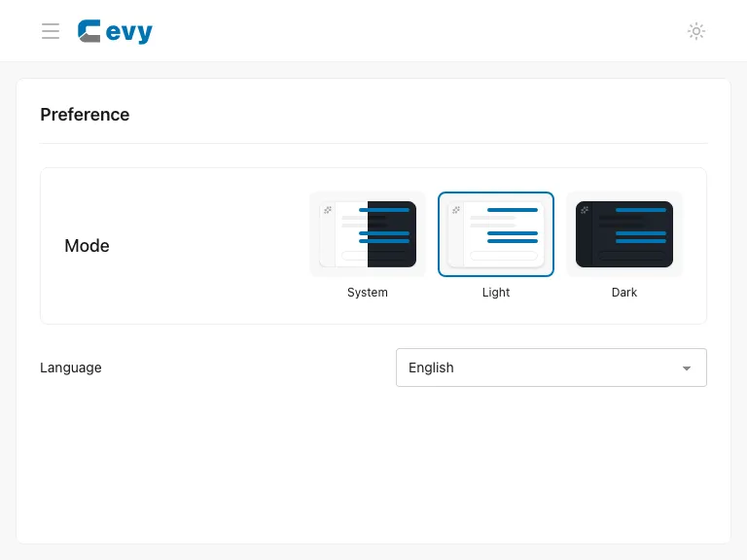
Task: Open the Language dropdown showing English
Action: tap(551, 367)
